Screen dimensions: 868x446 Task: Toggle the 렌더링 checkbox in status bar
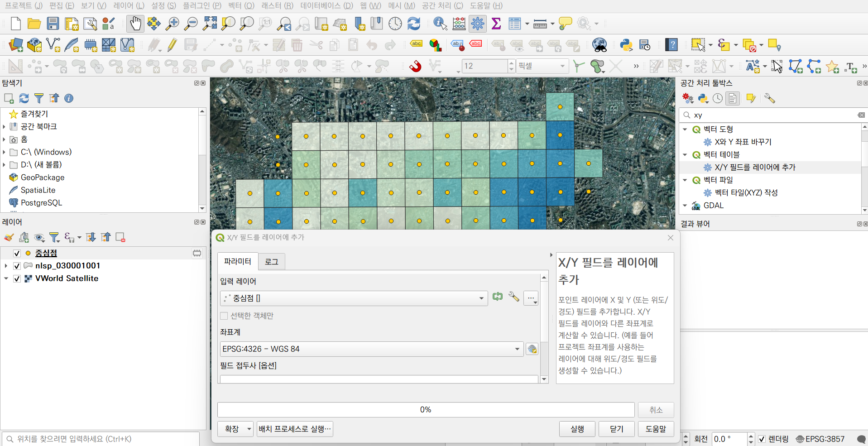pyautogui.click(x=762, y=439)
